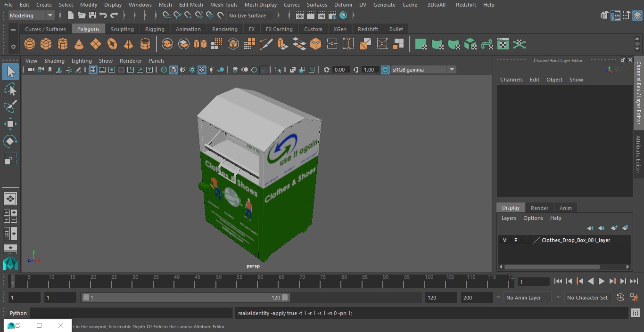Go to the start of playback range
Viewport: 644px width, 332px height.
[558, 281]
